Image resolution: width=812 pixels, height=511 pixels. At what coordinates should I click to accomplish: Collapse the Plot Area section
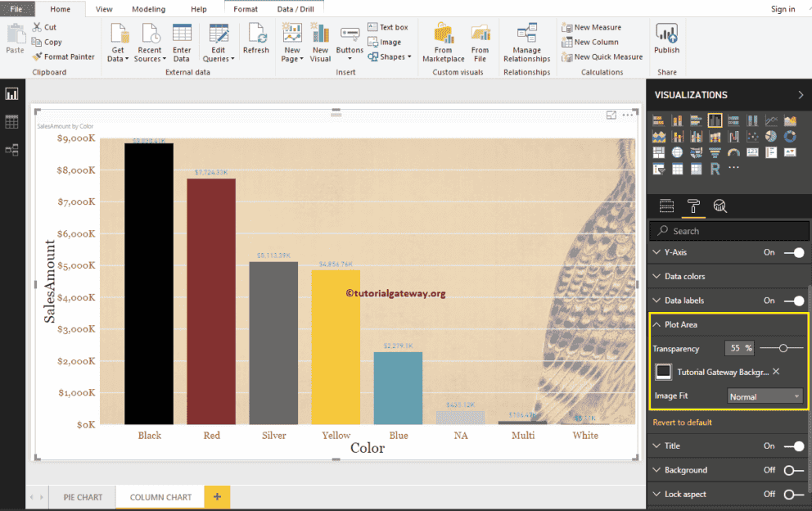point(656,324)
